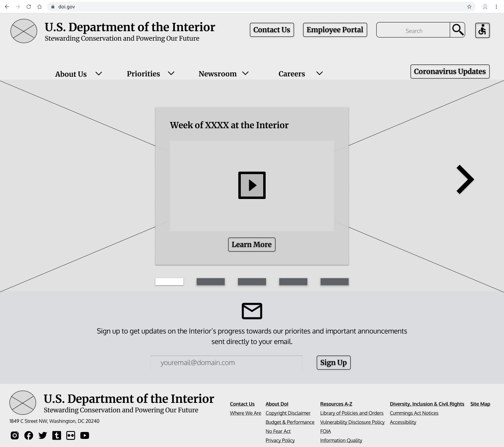
Task: Jump to the last carousel slide indicator
Action: tap(335, 282)
